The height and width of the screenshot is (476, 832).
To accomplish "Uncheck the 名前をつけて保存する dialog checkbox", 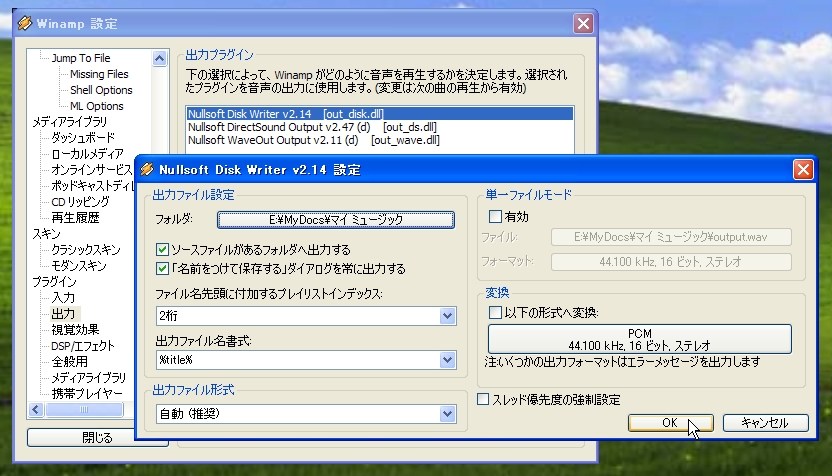I will pos(162,269).
